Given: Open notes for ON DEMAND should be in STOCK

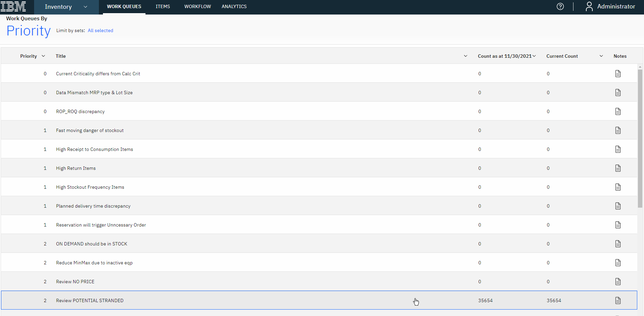Looking at the screenshot, I should (x=618, y=244).
